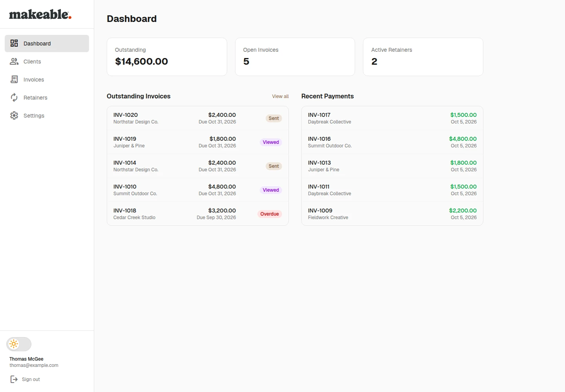Click the Outstanding Invoices heading
Screen dimensions: 565x392
pos(139,96)
